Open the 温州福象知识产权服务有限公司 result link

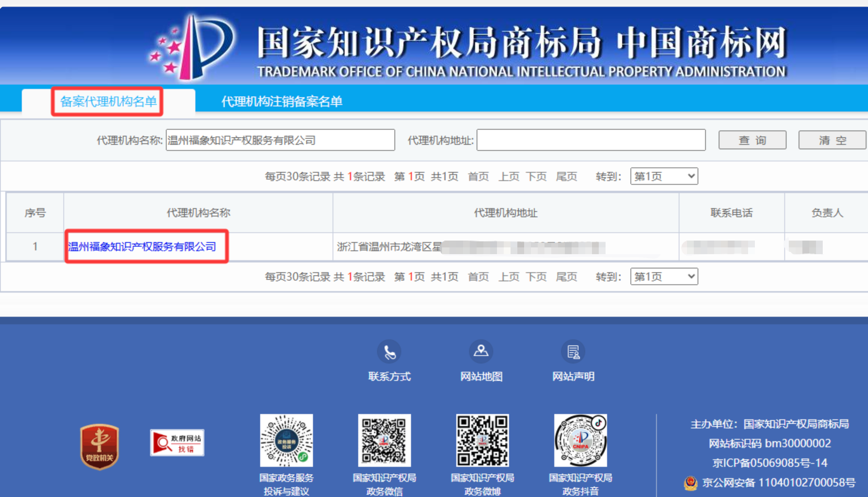(142, 247)
